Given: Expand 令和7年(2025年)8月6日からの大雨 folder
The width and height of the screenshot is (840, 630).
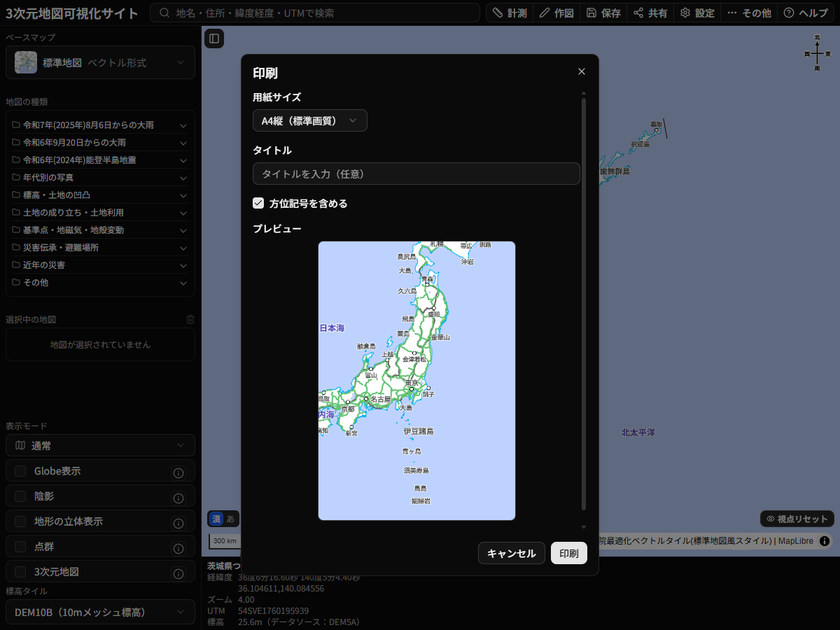Looking at the screenshot, I should [x=100, y=125].
